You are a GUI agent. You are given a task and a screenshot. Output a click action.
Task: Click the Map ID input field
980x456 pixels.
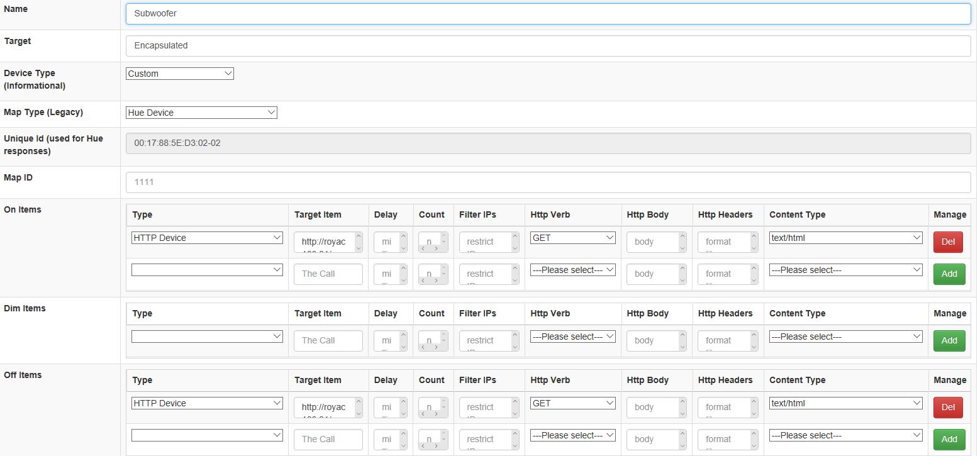pos(547,182)
